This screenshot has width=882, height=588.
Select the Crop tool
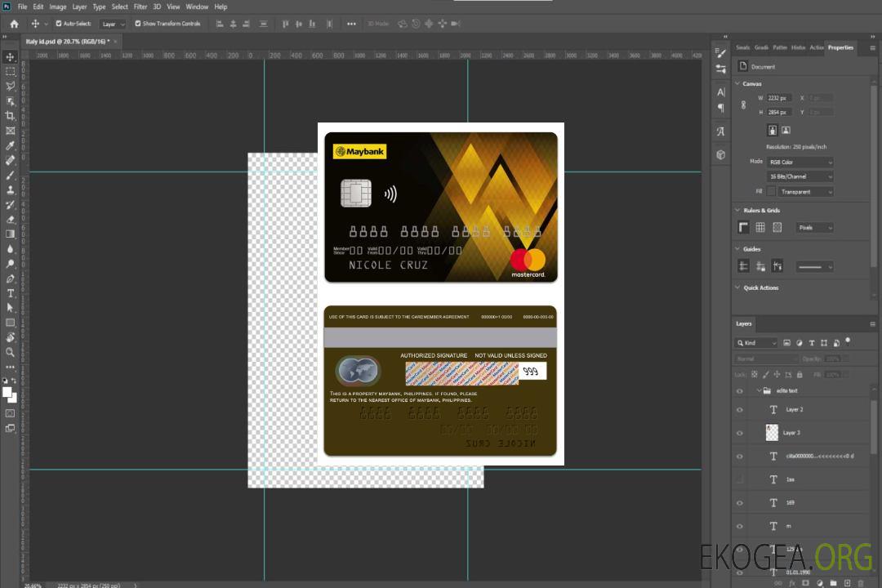[x=10, y=116]
